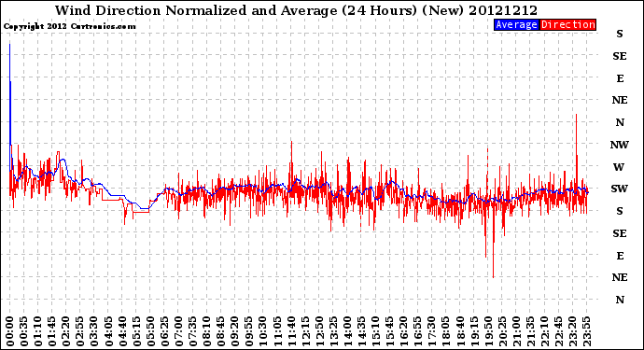644x350 pixels.
Task: Select the 08:45 time tick label
Action: (x=221, y=331)
